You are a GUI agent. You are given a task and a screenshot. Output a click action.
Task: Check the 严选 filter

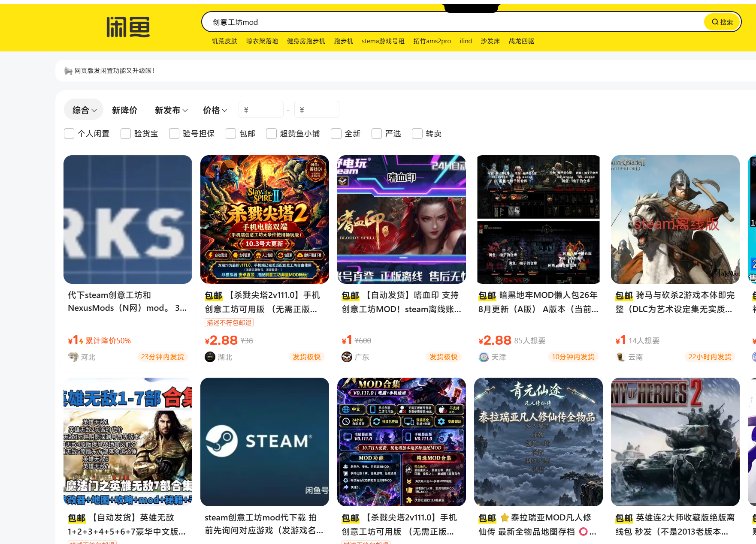pyautogui.click(x=377, y=134)
